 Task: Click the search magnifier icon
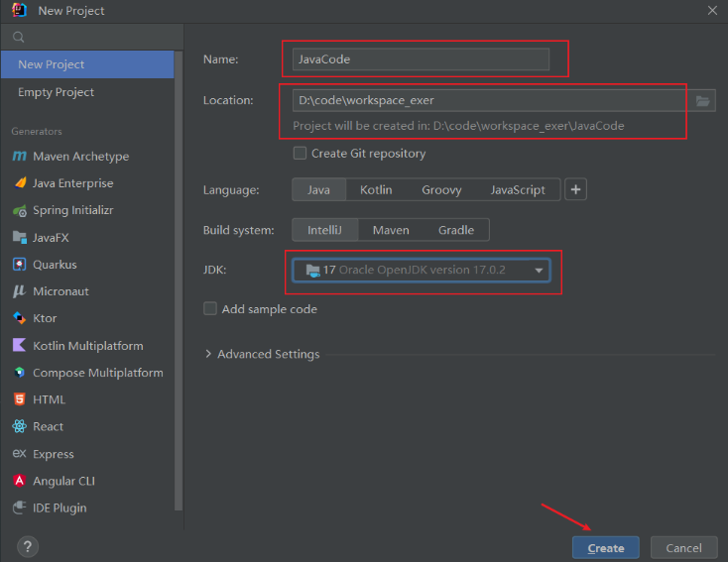click(18, 37)
